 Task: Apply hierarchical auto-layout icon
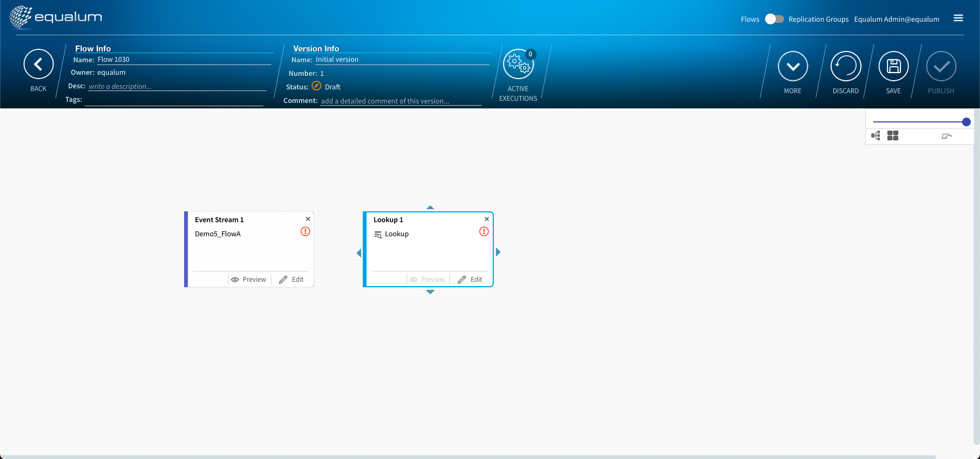coord(876,135)
